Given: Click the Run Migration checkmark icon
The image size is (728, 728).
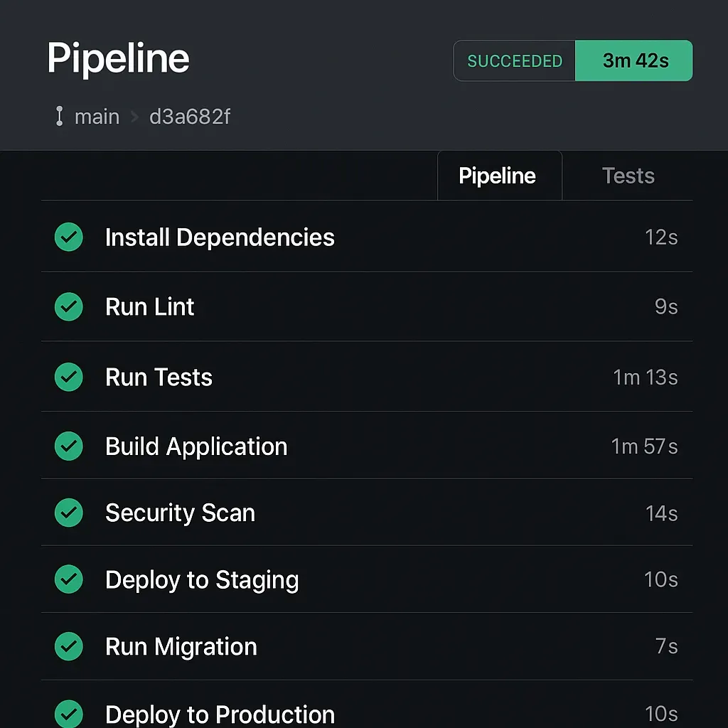Looking at the screenshot, I should [x=69, y=646].
